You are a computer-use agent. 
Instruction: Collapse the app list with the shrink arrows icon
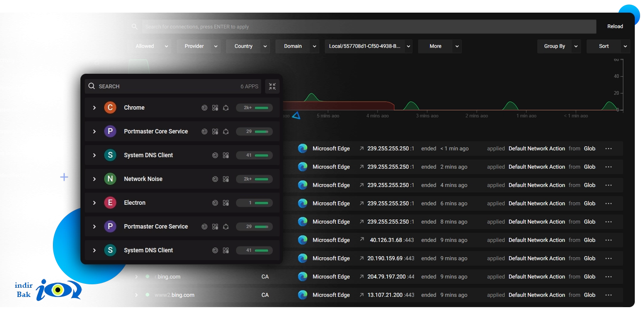(x=272, y=86)
